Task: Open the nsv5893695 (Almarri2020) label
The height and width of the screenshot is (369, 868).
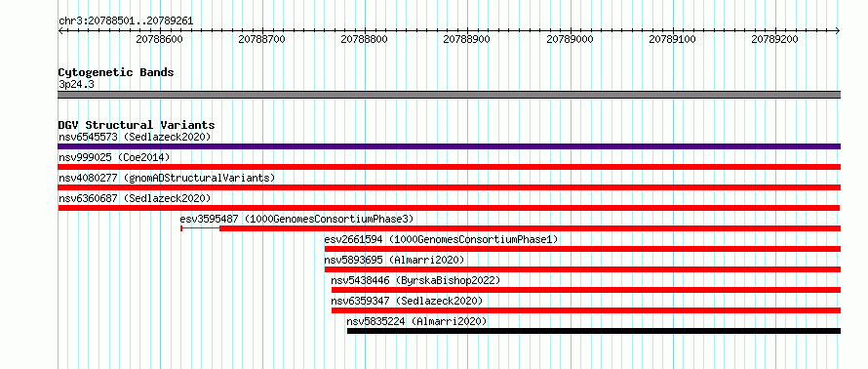Action: click(x=394, y=260)
